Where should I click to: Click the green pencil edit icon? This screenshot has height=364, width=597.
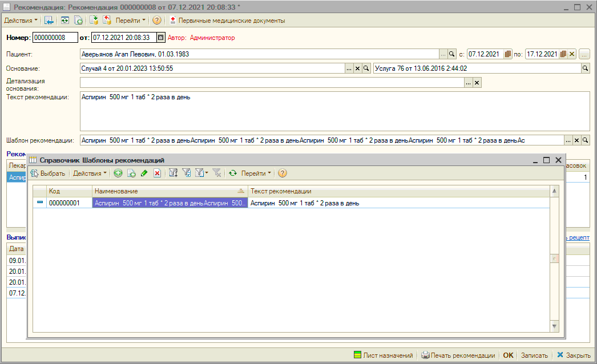pos(144,173)
